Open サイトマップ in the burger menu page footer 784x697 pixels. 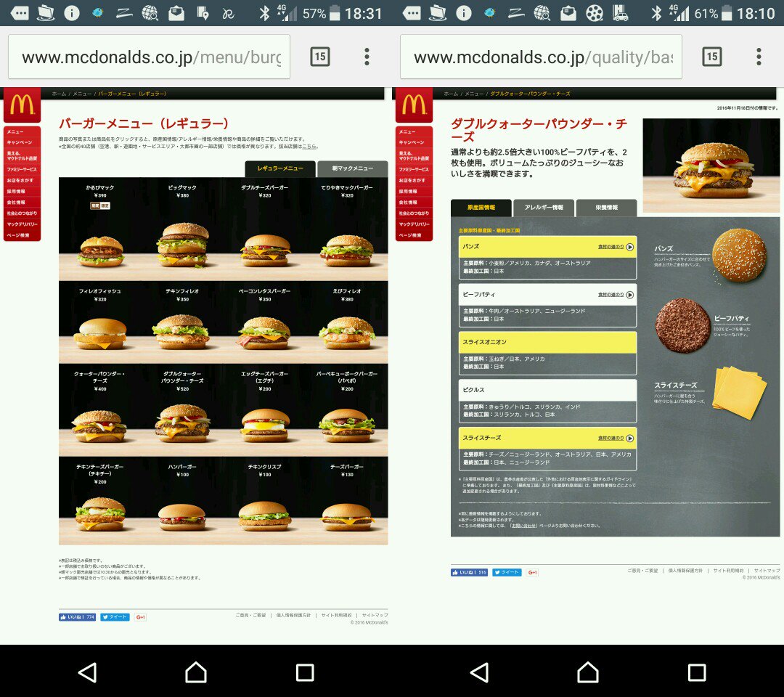pos(375,615)
